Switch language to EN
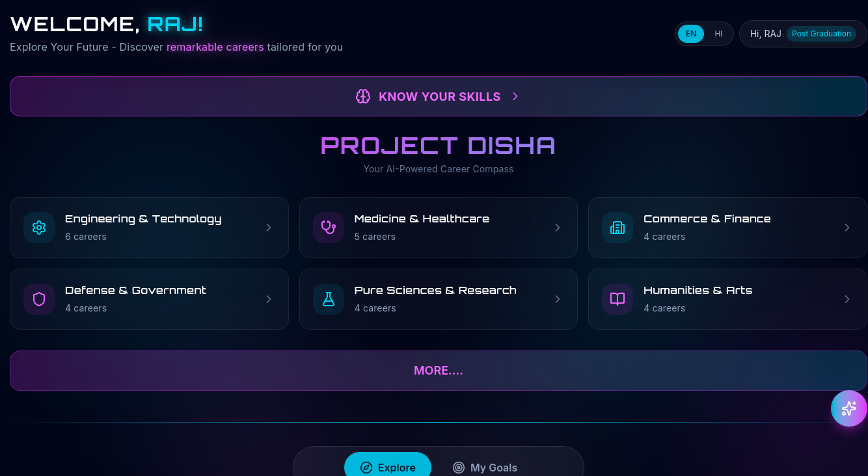868x476 pixels. pos(691,34)
